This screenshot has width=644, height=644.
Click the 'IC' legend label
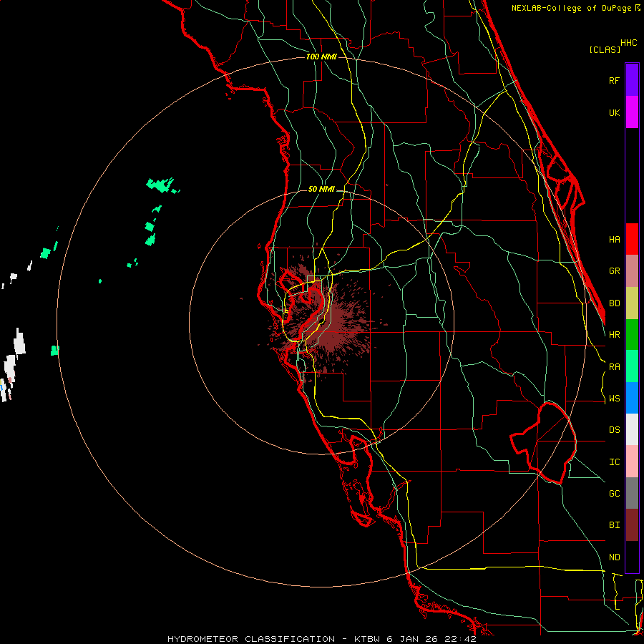tap(614, 462)
